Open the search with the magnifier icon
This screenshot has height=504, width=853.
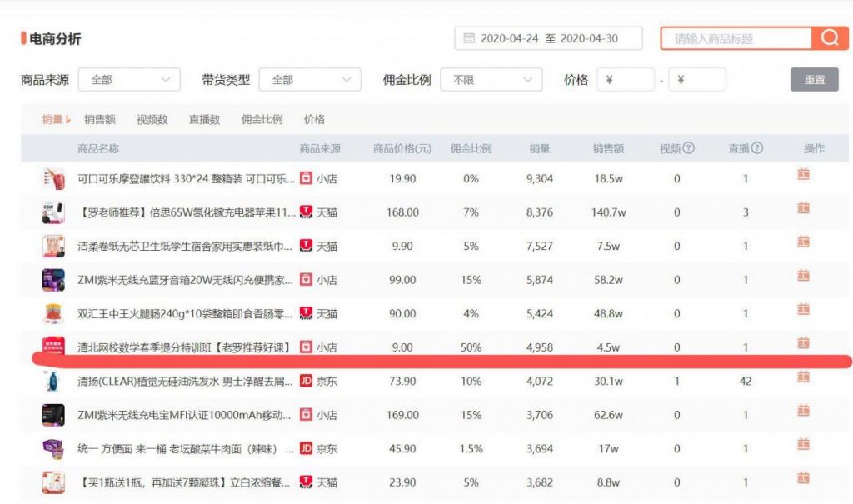[829, 37]
